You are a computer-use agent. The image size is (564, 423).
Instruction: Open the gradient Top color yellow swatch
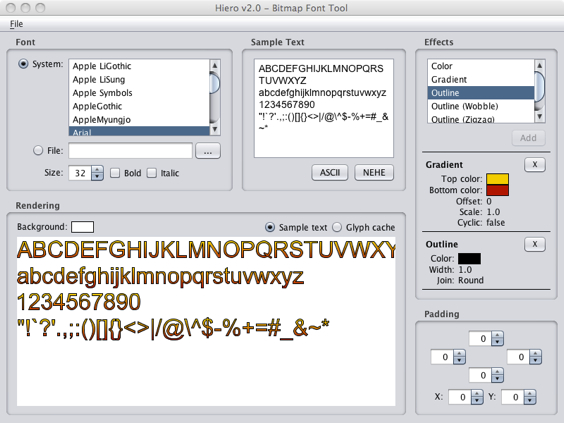pos(497,179)
